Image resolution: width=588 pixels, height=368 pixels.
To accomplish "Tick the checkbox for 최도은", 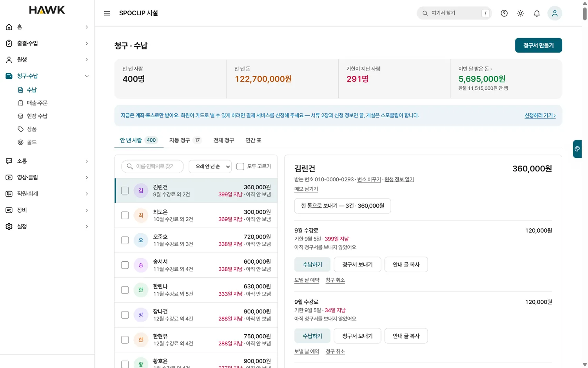I will click(125, 215).
